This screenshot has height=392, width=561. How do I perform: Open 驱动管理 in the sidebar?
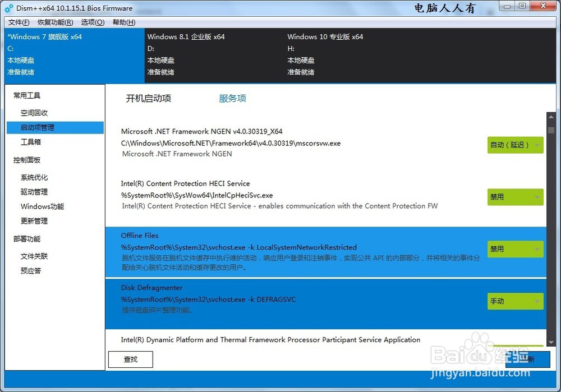coord(34,192)
